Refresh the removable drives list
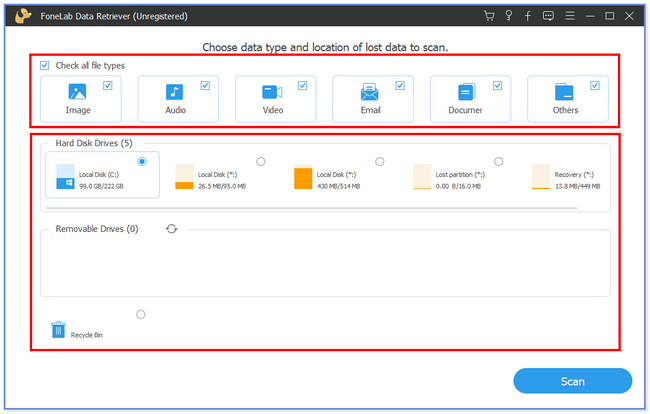 [x=172, y=229]
